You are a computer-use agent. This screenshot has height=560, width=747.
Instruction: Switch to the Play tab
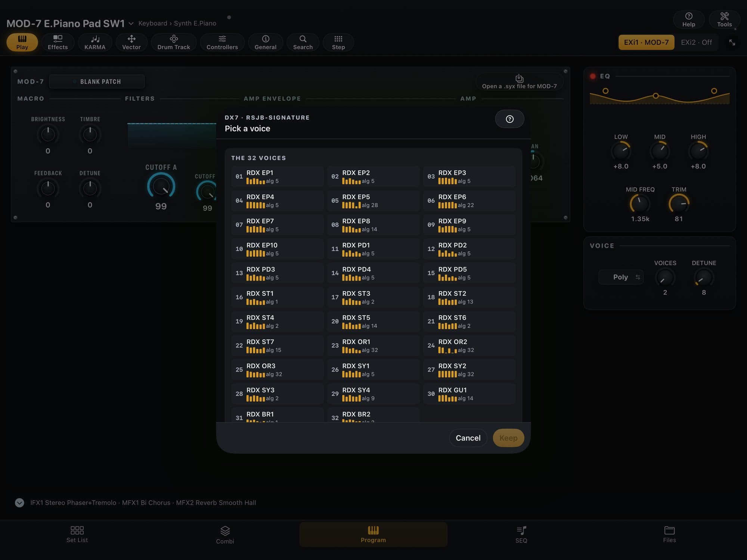tap(22, 42)
